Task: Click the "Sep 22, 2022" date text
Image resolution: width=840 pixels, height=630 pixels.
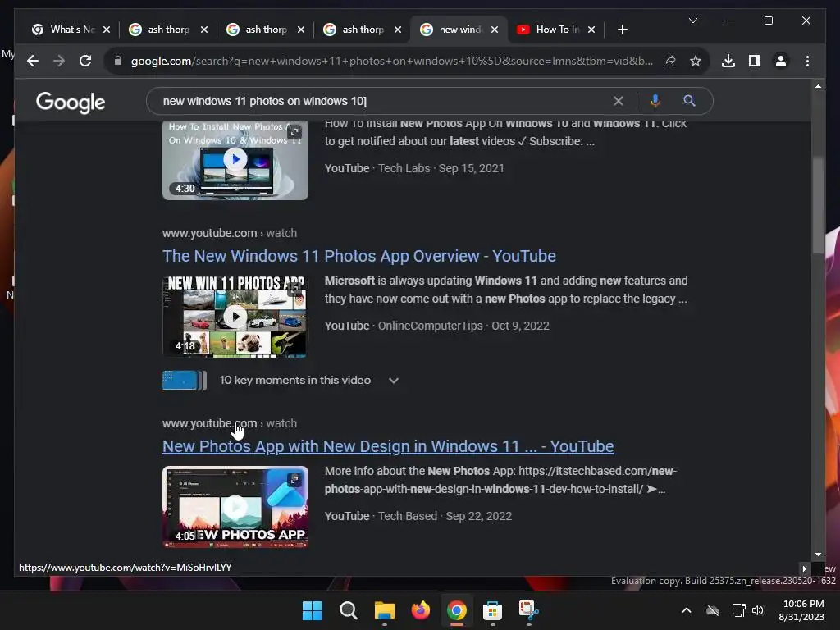Action: (x=479, y=516)
